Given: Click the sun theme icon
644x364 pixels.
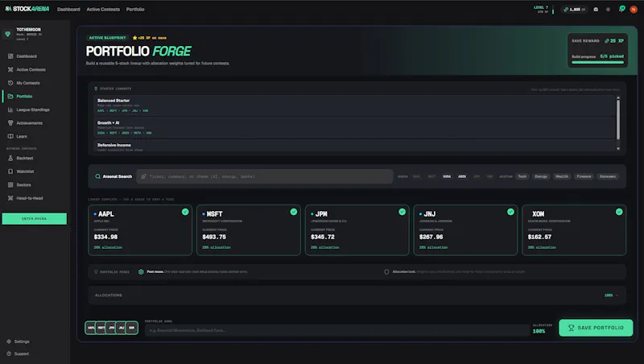Looking at the screenshot, I should coord(608,10).
